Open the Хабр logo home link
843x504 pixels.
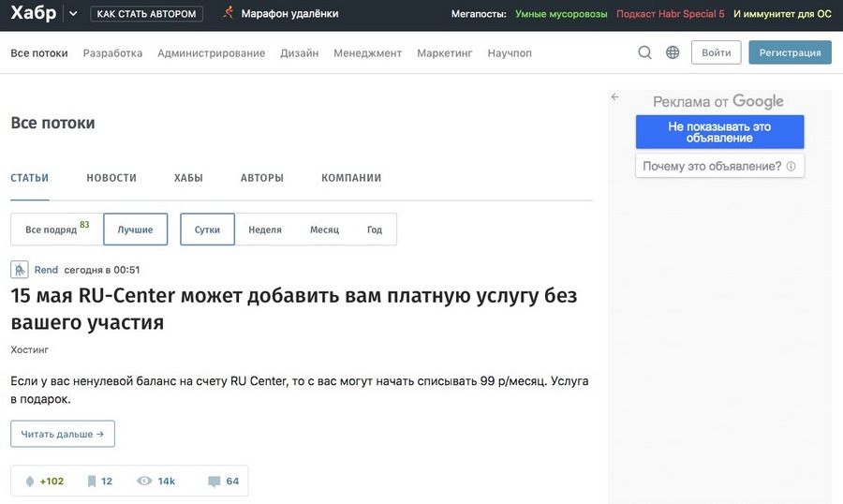[x=34, y=12]
